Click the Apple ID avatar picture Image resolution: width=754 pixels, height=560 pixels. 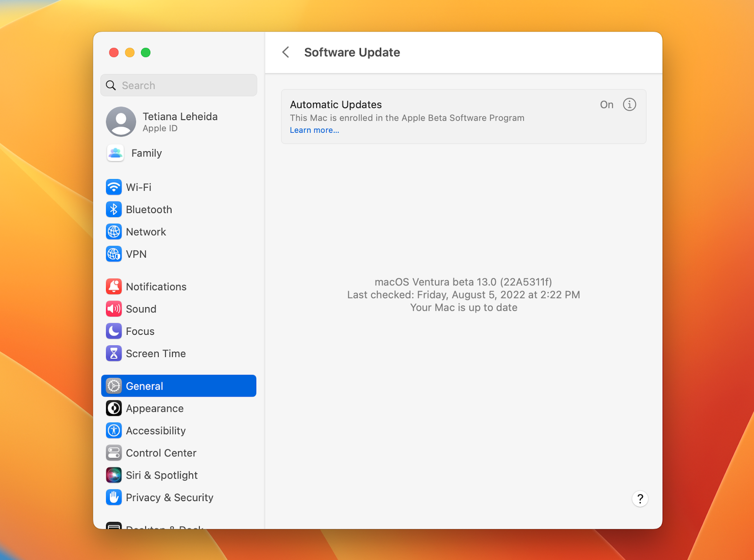pyautogui.click(x=121, y=122)
